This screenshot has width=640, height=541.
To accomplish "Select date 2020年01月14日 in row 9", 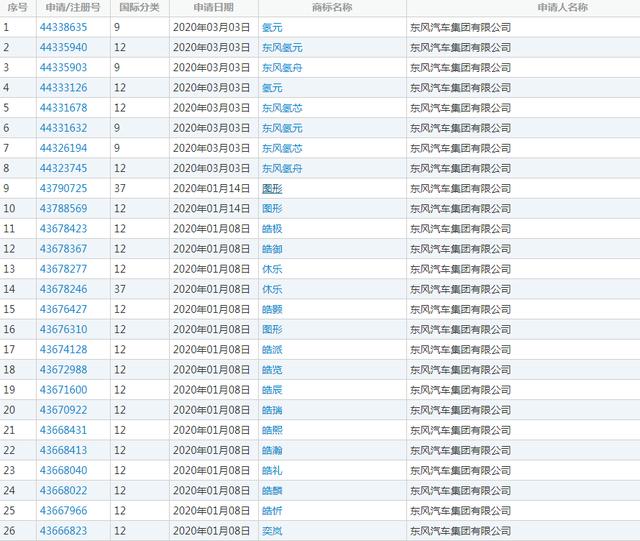I will [x=211, y=188].
